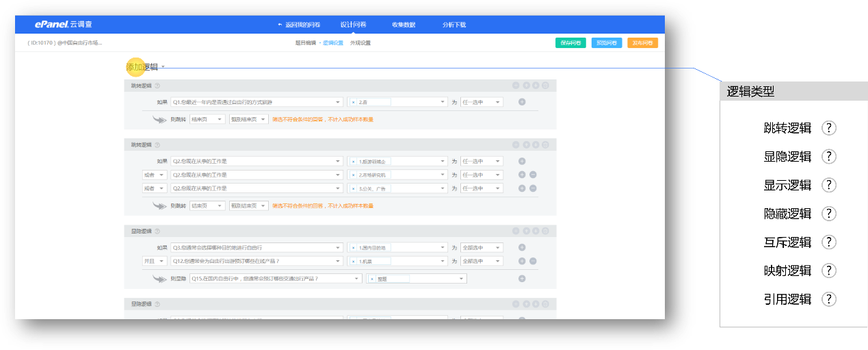Click the 保存问卷 button
The width and height of the screenshot is (868, 350).
tap(570, 42)
